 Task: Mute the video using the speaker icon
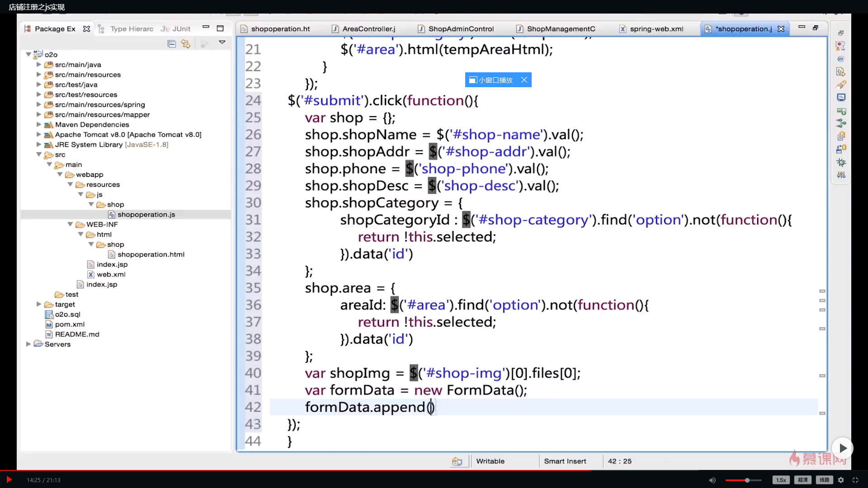pos(712,480)
